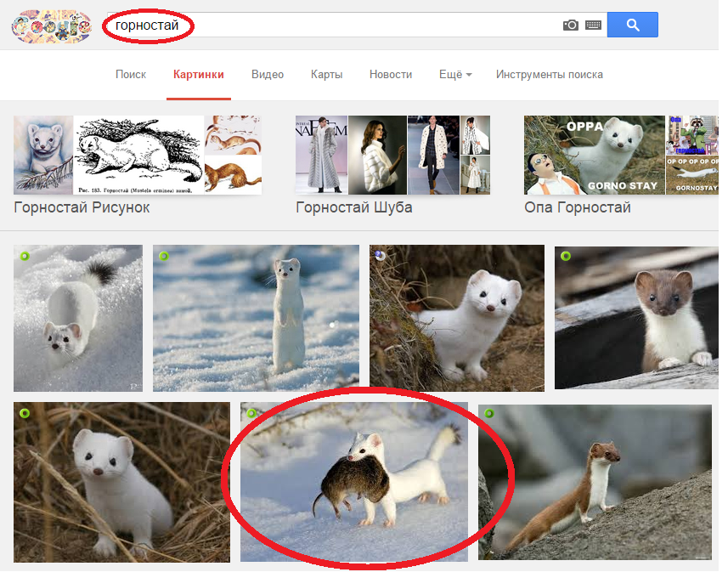
Task: Select the Картинки tab
Action: (x=199, y=75)
